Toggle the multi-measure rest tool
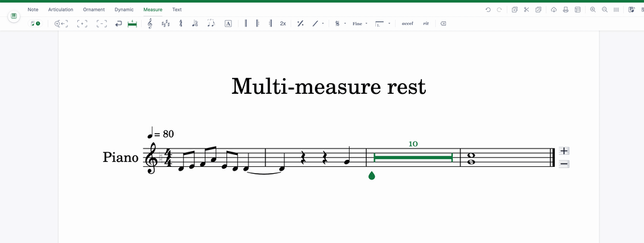644x243 pixels. 132,24
